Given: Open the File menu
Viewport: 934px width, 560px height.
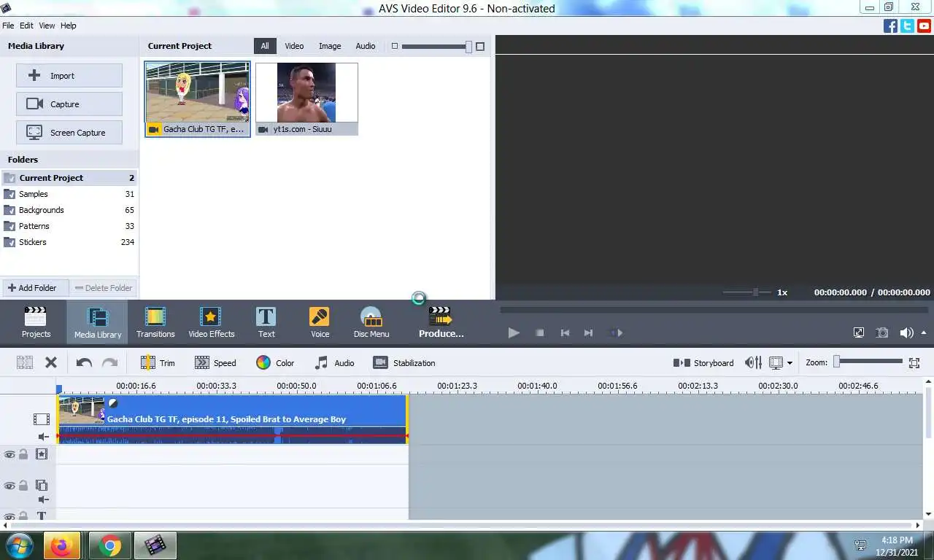Looking at the screenshot, I should click(8, 26).
